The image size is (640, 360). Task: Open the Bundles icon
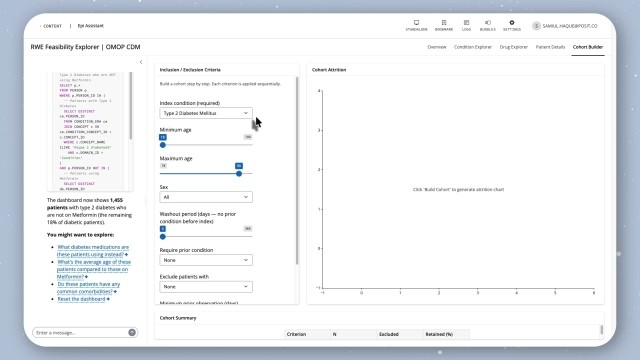point(487,22)
